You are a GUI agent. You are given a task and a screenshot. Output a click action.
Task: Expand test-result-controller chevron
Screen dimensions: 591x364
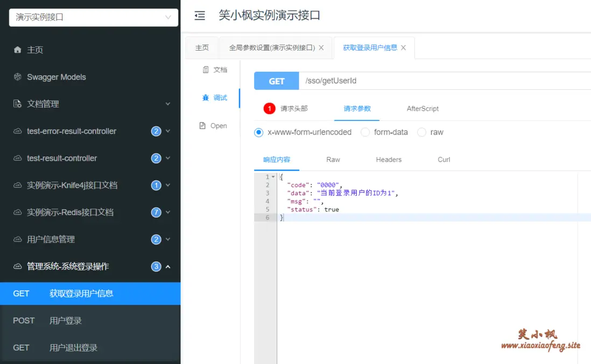click(x=168, y=158)
